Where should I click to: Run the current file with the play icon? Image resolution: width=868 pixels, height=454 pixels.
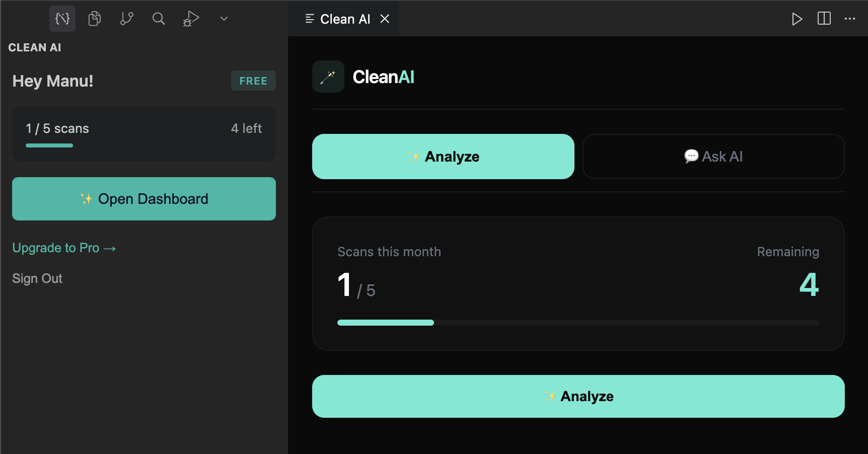pos(797,19)
